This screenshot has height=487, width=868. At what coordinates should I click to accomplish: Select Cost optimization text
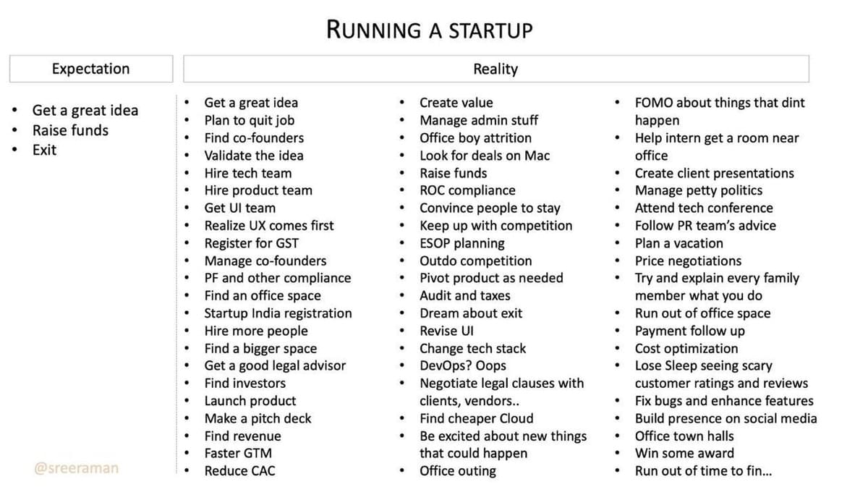pos(686,348)
